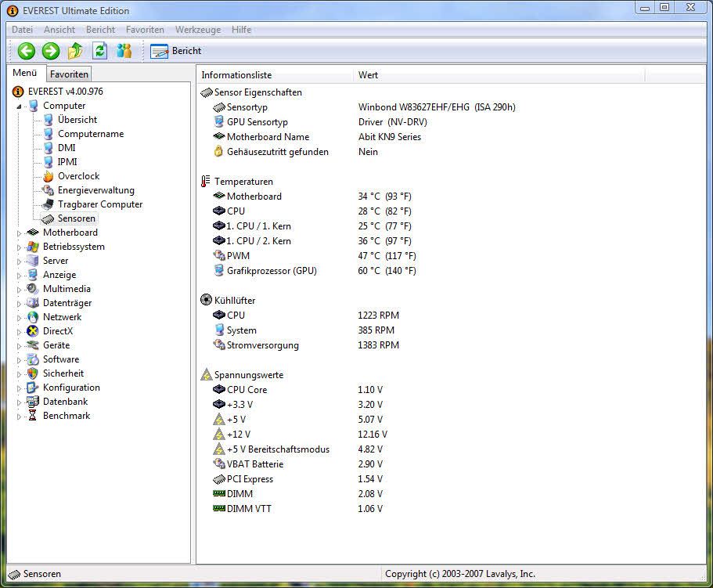
Task: Select the IPMI tree item
Action: pos(67,162)
